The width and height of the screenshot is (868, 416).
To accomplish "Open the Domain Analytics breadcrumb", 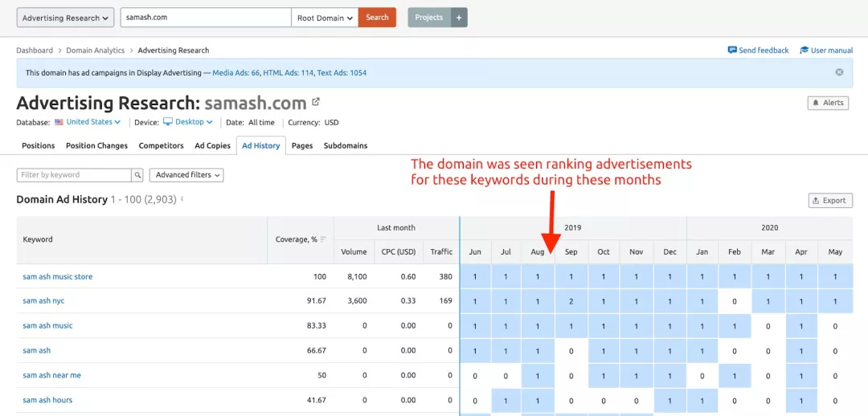I will [x=95, y=51].
